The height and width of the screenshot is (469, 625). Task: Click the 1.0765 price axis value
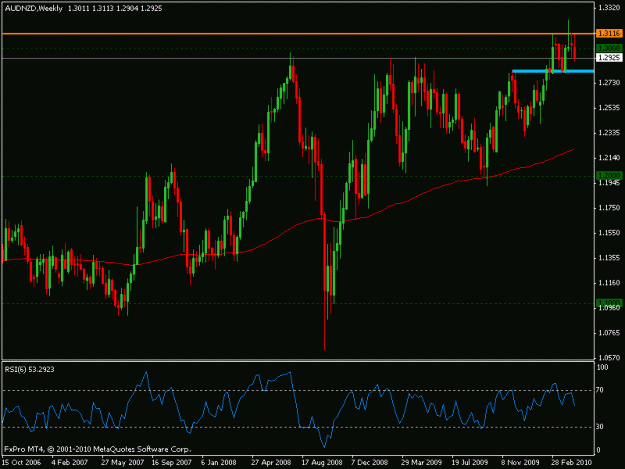[x=610, y=333]
